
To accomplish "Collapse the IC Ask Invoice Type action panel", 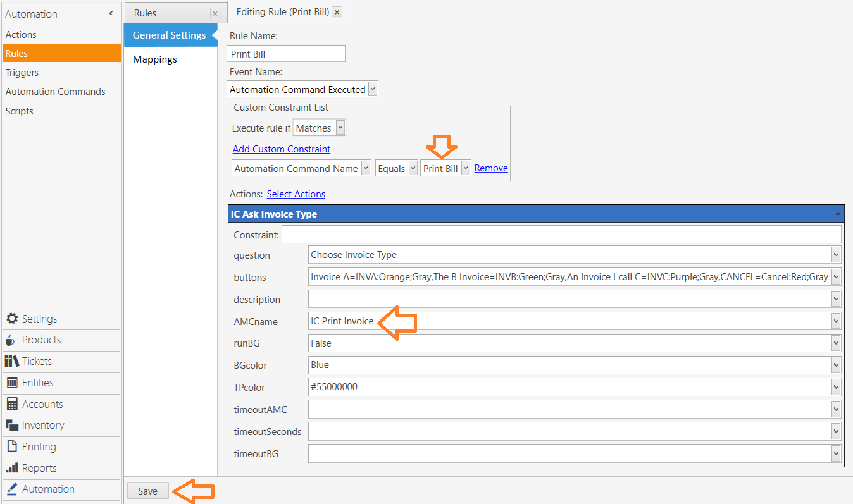I will [838, 213].
